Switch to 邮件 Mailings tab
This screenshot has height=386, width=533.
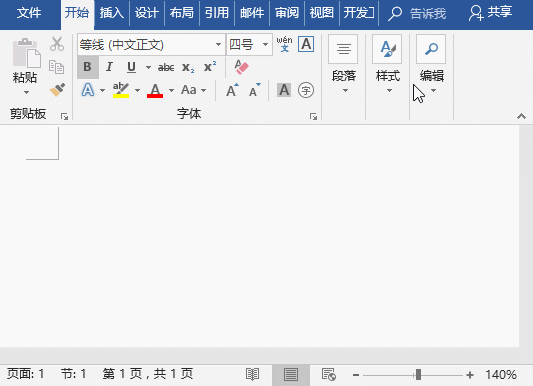click(x=252, y=13)
